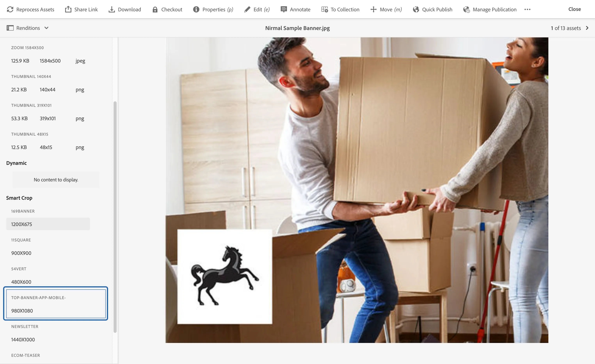Open the more actions ellipsis menu
595x364 pixels.
[527, 9]
